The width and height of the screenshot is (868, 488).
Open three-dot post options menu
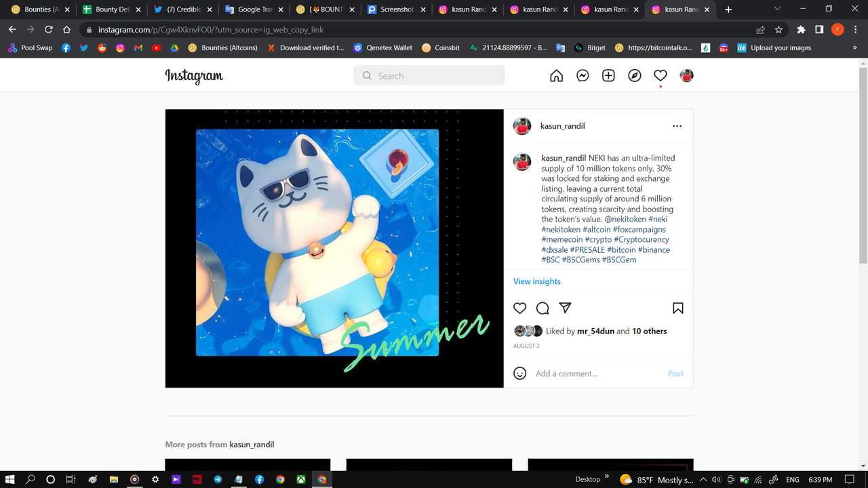click(677, 126)
